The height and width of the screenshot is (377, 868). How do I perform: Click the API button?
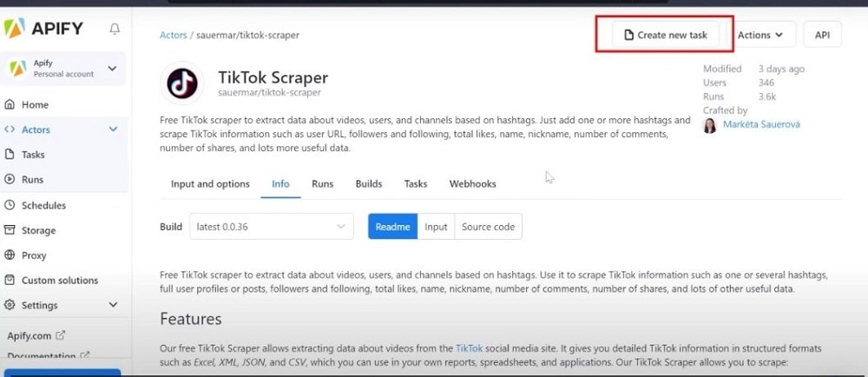pyautogui.click(x=823, y=35)
